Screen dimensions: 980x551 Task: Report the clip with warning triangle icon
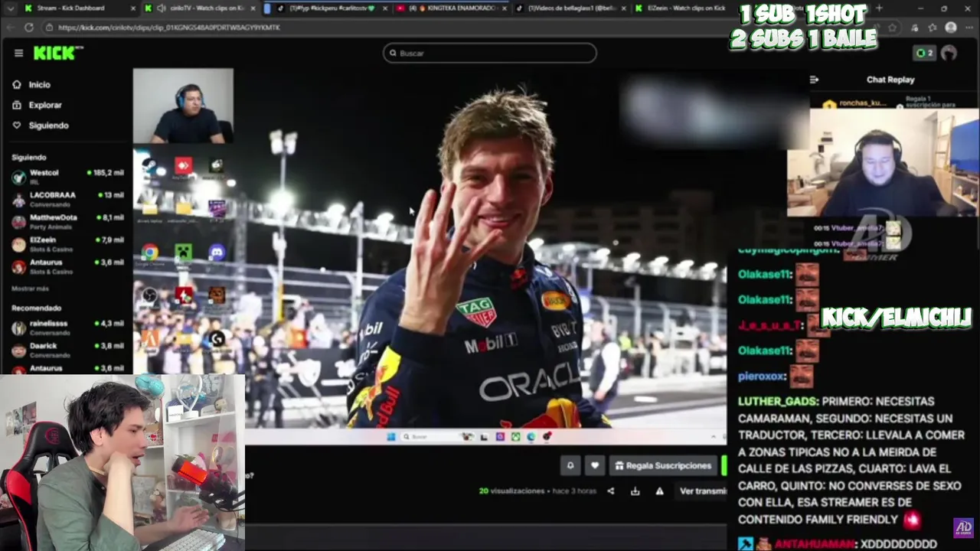point(659,491)
